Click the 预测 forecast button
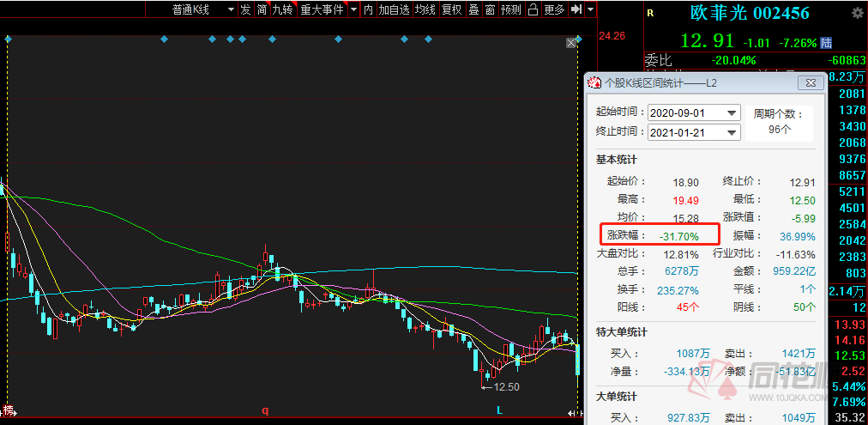 [511, 9]
